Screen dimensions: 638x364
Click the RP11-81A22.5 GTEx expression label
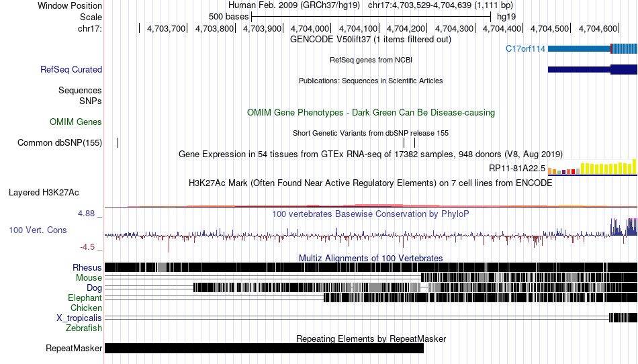click(516, 169)
